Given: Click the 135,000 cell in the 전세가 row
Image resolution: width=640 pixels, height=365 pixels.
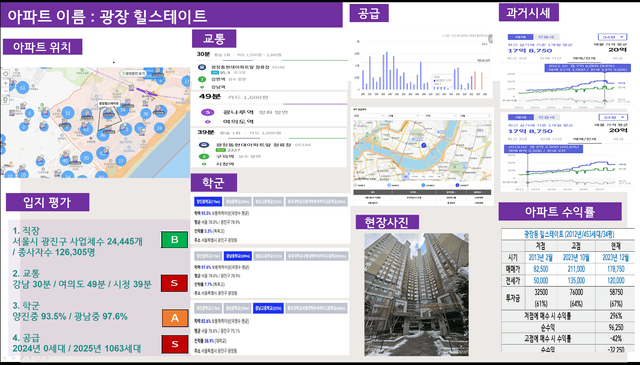Looking at the screenshot, I should [576, 280].
